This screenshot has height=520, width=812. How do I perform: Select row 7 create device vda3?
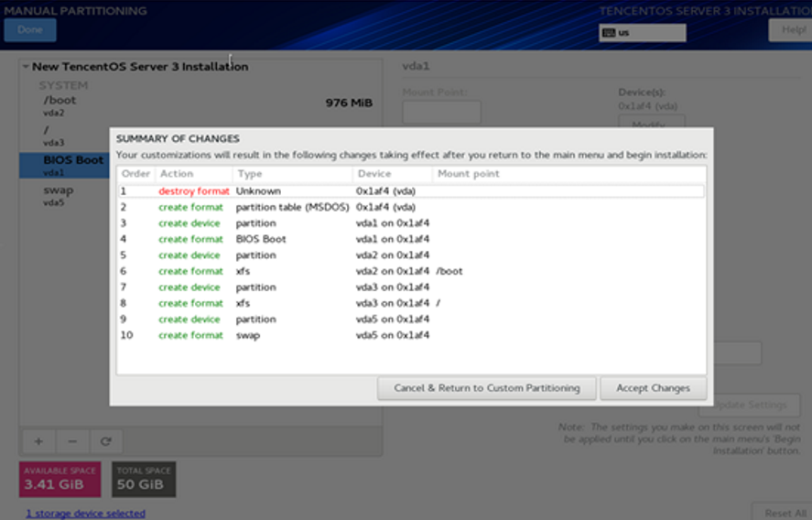click(x=411, y=287)
